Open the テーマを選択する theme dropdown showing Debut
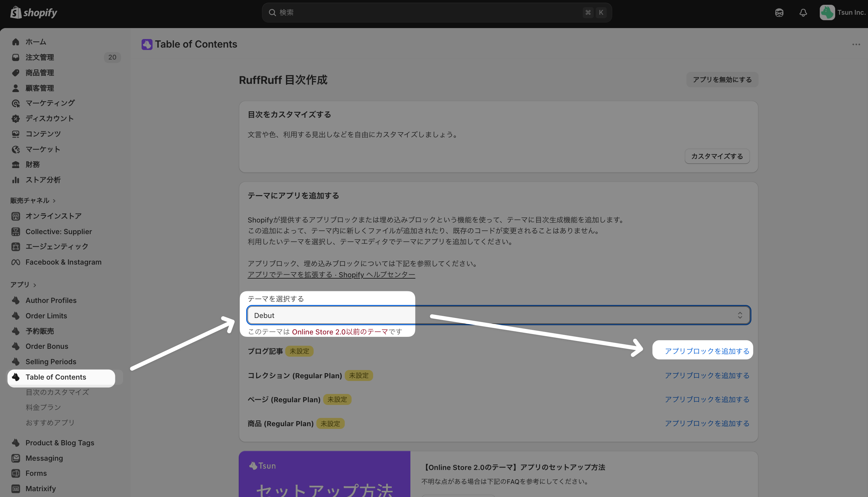 (x=499, y=315)
